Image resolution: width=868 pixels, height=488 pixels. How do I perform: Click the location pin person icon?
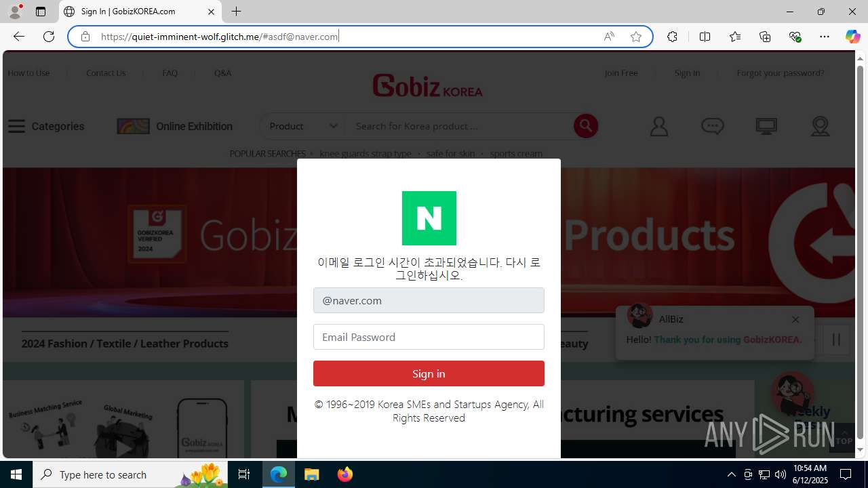(x=820, y=126)
